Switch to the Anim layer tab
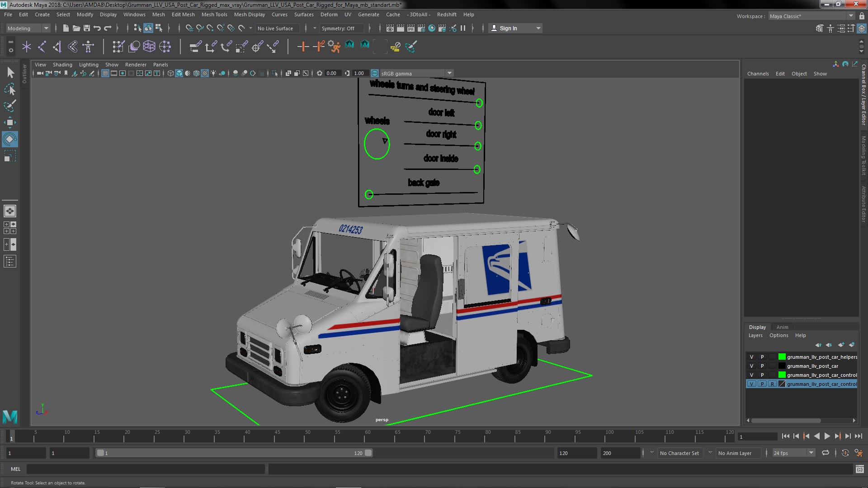 (782, 327)
